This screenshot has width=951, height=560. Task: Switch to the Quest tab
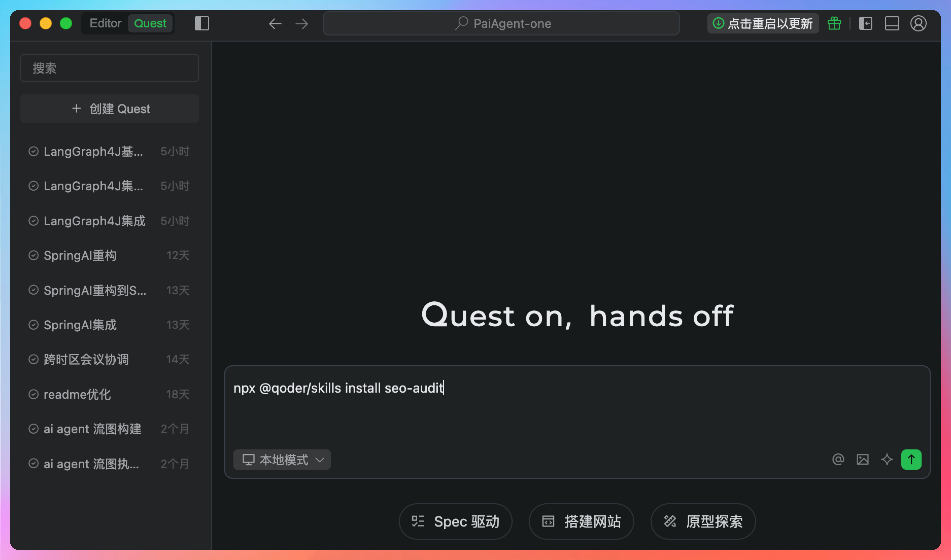pos(150,23)
